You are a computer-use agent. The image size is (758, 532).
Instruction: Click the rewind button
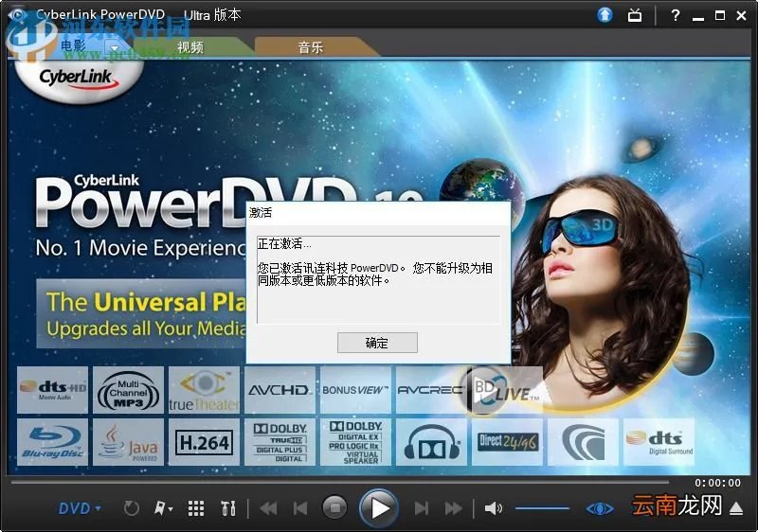tap(268, 508)
